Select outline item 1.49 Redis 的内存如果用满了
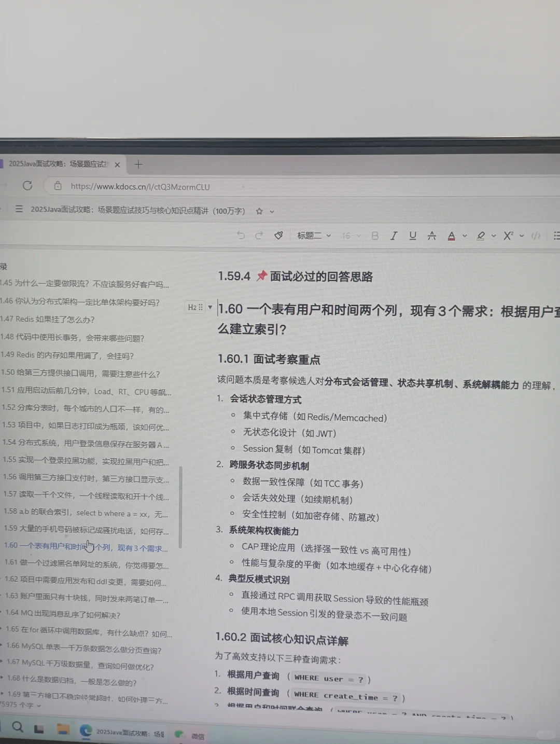 pos(67,355)
